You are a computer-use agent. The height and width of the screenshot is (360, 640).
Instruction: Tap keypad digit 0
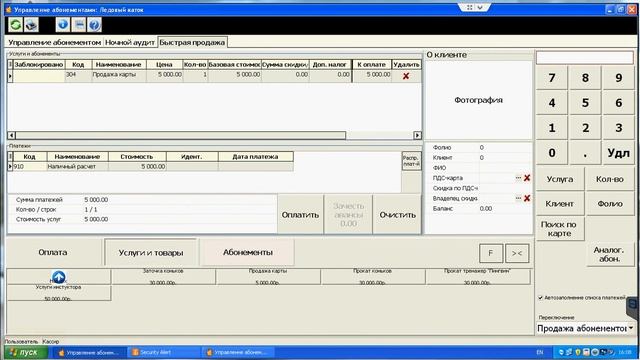pos(552,153)
